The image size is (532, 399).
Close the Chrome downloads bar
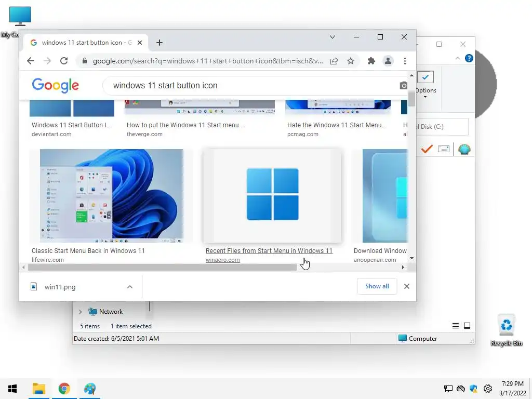click(x=406, y=286)
